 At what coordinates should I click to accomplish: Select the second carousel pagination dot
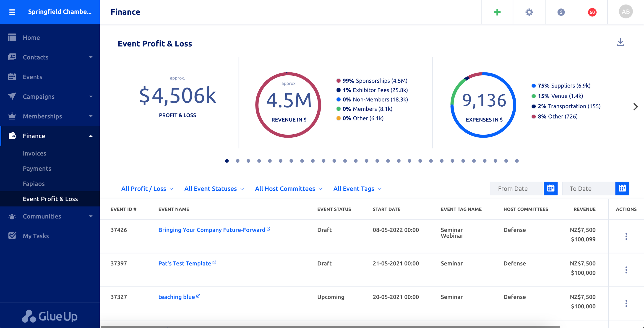coord(237,161)
